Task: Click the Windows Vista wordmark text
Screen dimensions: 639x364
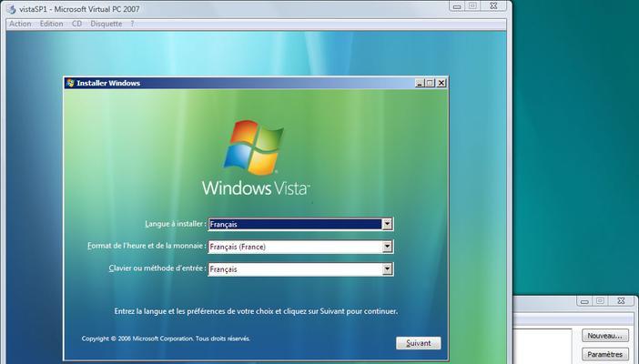Action: 256,187
